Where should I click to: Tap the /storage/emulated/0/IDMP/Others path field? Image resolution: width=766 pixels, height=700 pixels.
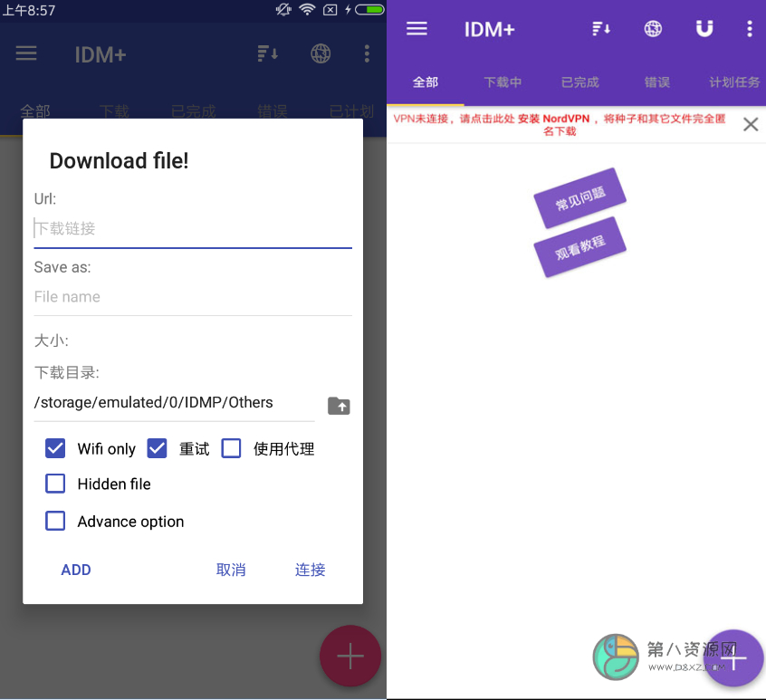pyautogui.click(x=174, y=402)
